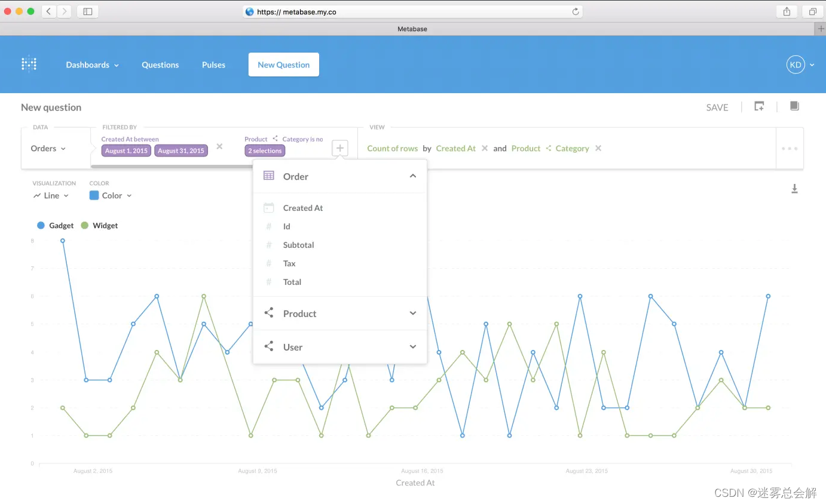The width and height of the screenshot is (826, 504).
Task: Click the Product share icon in popup
Action: 269,313
